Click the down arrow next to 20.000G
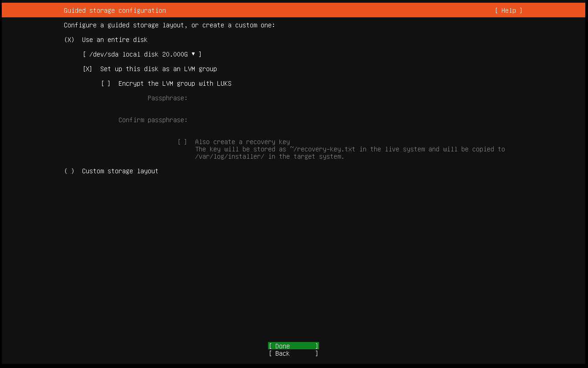588x368 pixels. coord(193,54)
